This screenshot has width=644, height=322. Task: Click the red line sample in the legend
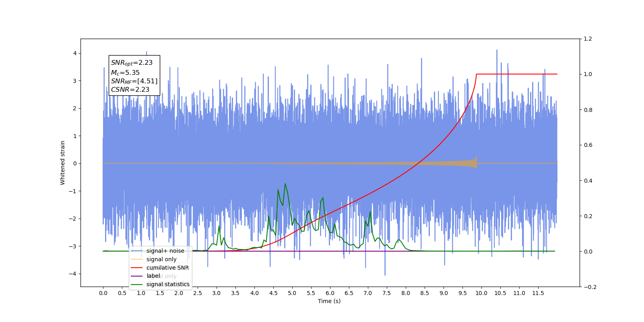(x=137, y=268)
